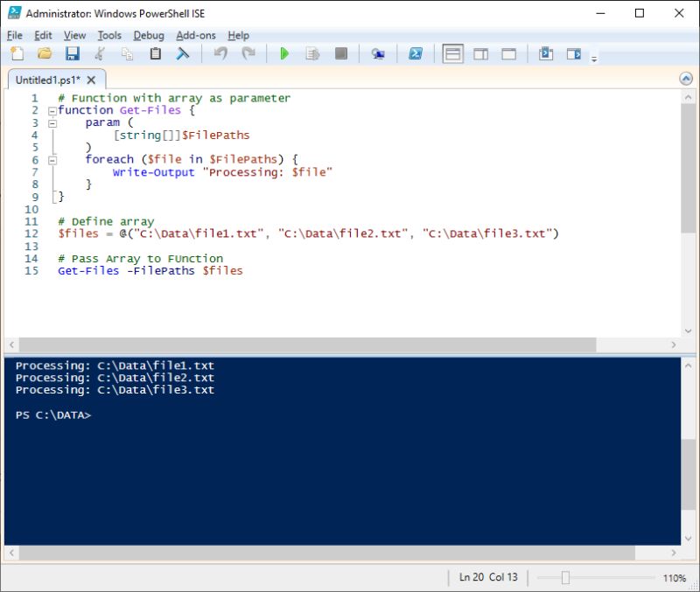The width and height of the screenshot is (700, 592).
Task: Open the toolbar overflow dropdown arrow
Action: [593, 58]
